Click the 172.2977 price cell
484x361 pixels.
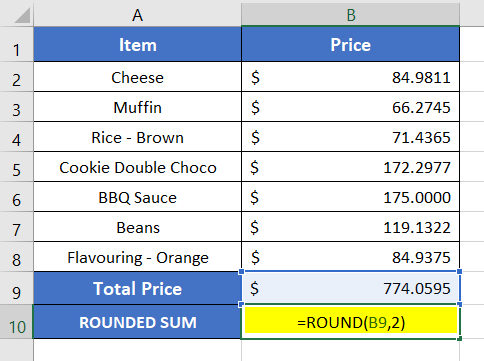350,167
